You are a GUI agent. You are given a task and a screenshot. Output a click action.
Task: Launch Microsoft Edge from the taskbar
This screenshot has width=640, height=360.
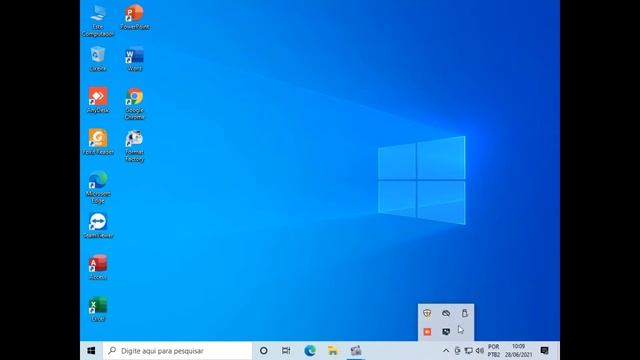(x=310, y=351)
